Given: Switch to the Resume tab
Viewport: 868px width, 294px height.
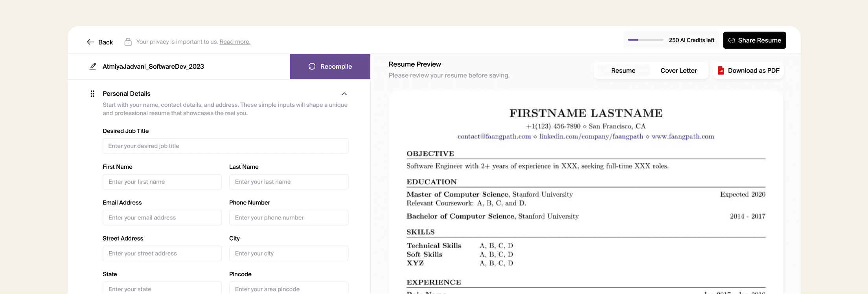Looking at the screenshot, I should 623,71.
